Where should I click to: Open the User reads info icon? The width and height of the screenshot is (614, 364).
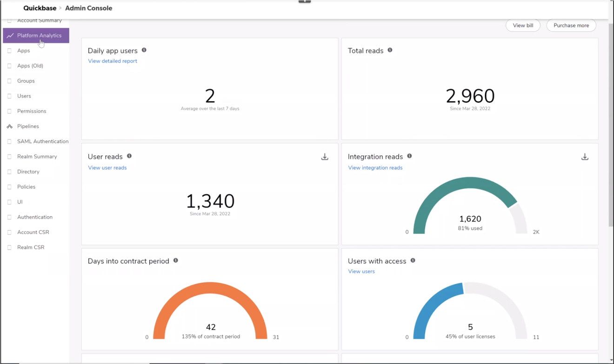(x=129, y=156)
